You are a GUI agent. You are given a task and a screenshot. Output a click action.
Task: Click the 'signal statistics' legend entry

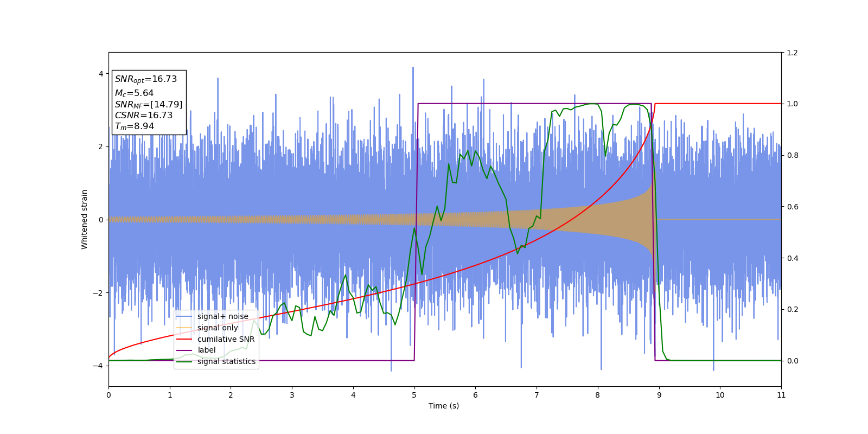[226, 361]
